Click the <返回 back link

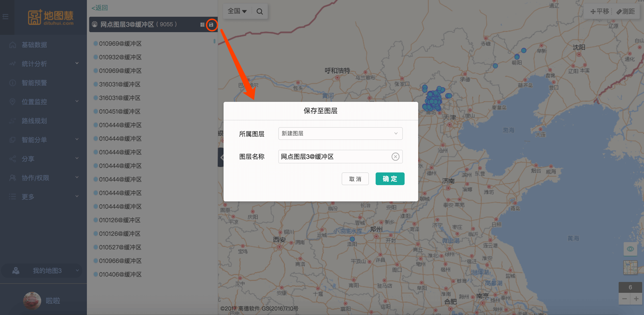tap(100, 8)
